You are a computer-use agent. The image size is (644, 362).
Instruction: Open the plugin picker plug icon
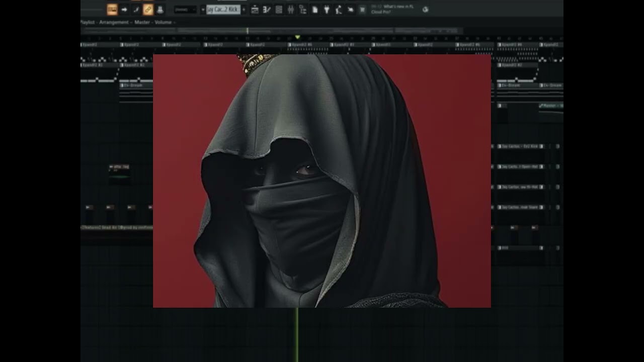(327, 9)
